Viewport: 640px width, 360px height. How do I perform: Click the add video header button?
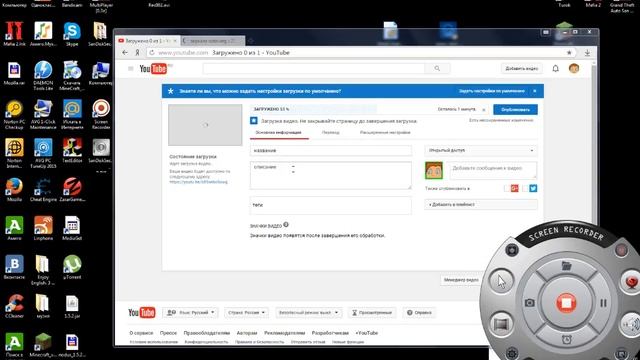coord(521,69)
